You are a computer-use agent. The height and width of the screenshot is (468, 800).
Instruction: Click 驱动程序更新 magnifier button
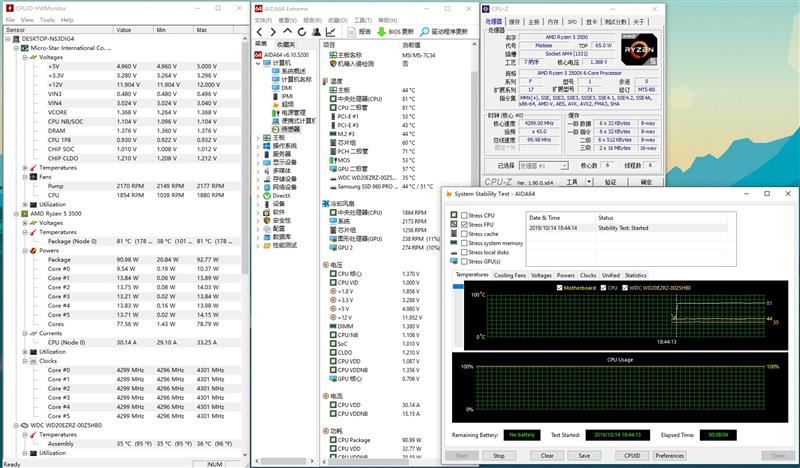tap(444, 32)
